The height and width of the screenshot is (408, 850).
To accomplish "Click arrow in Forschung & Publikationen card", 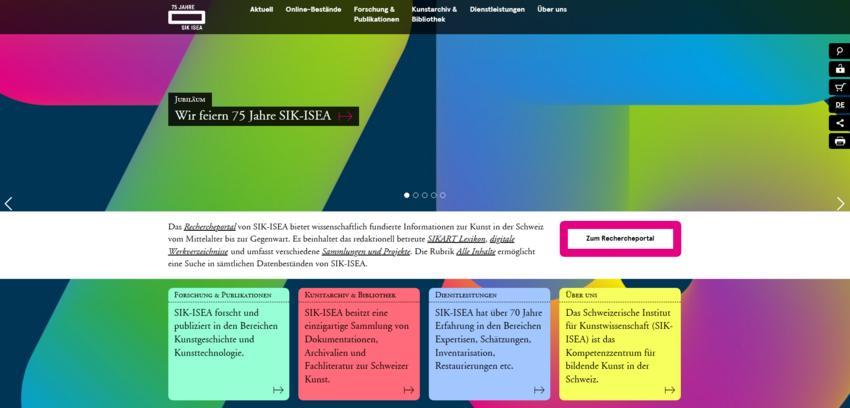I will click(278, 390).
